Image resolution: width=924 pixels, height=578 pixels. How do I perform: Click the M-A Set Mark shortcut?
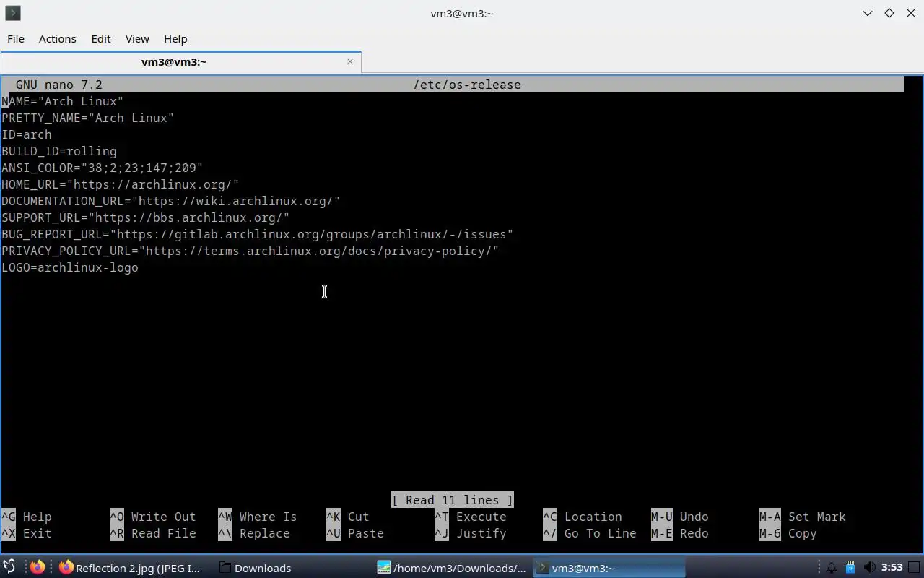[x=803, y=517]
